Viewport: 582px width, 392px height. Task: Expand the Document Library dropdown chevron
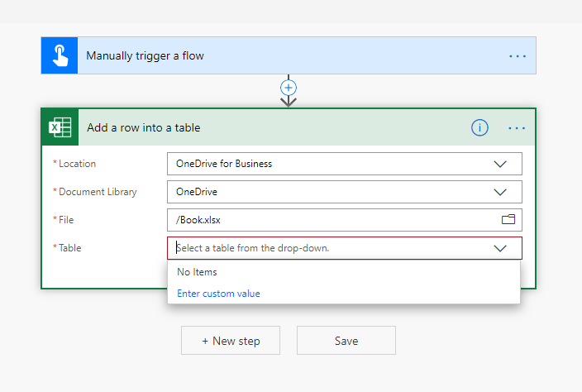point(500,193)
